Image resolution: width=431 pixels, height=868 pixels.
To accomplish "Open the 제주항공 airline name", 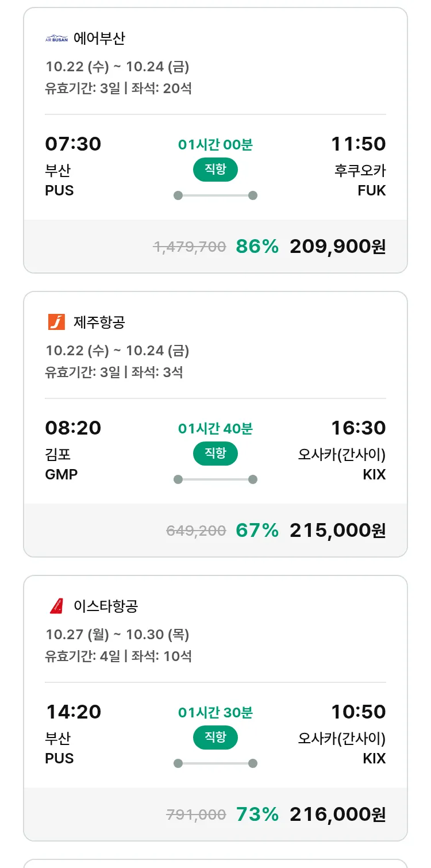I will pos(99,322).
